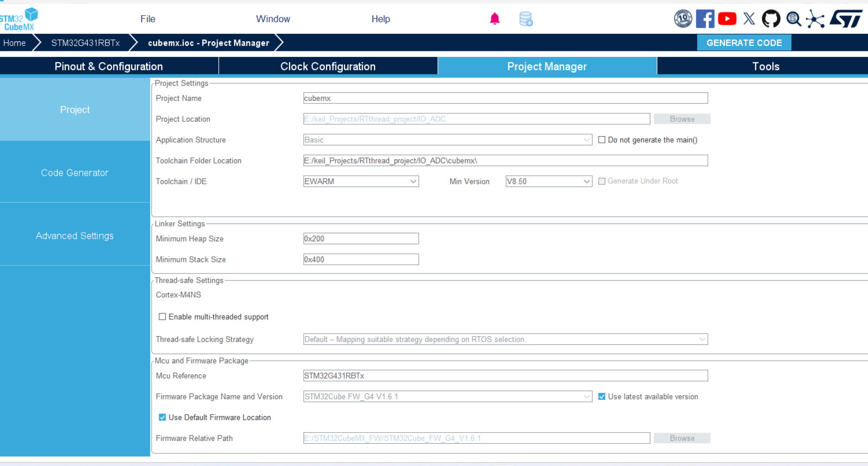Open the Code Generator side section
Image resolution: width=868 pixels, height=466 pixels.
[x=75, y=173]
